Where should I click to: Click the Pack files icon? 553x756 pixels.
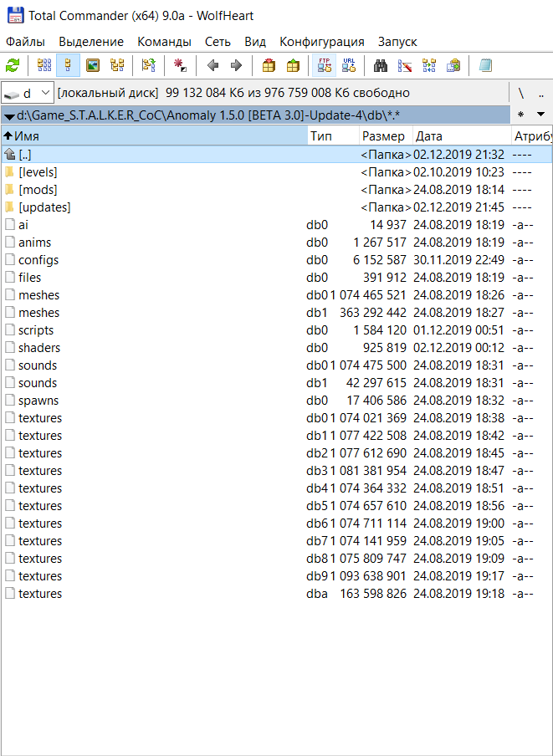pos(269,65)
